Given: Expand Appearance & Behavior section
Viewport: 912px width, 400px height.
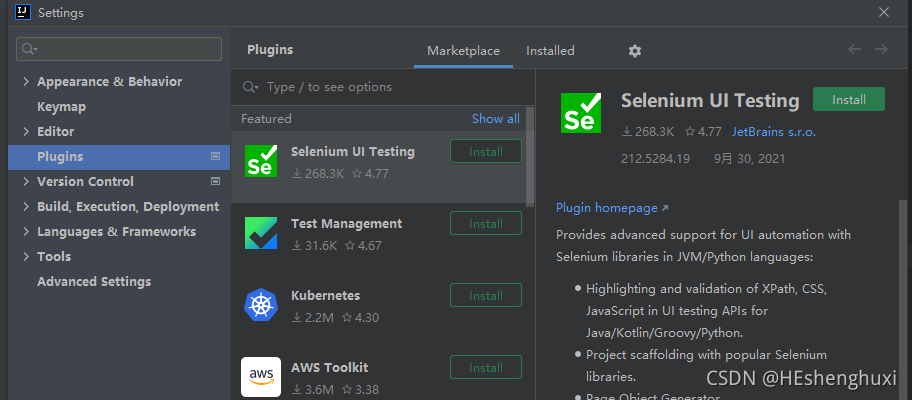Looking at the screenshot, I should (26, 81).
